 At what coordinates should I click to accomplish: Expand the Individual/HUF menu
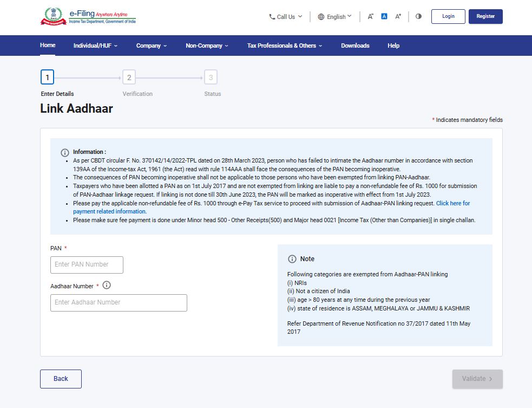click(x=95, y=46)
